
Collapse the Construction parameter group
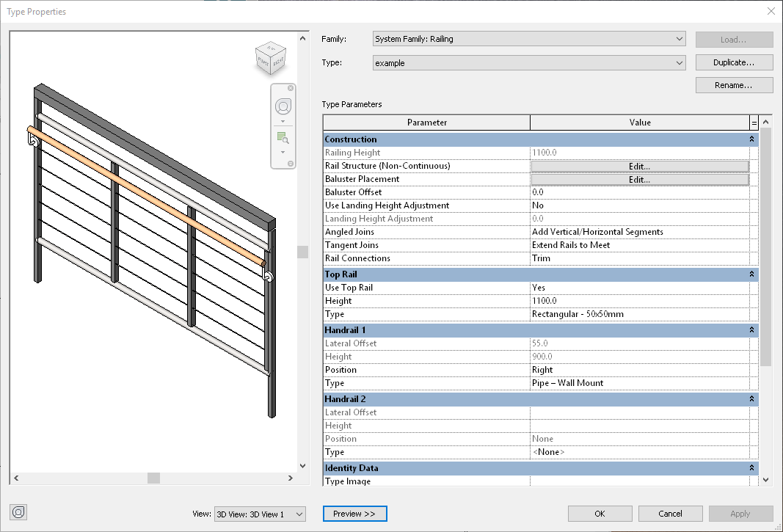[x=751, y=139]
